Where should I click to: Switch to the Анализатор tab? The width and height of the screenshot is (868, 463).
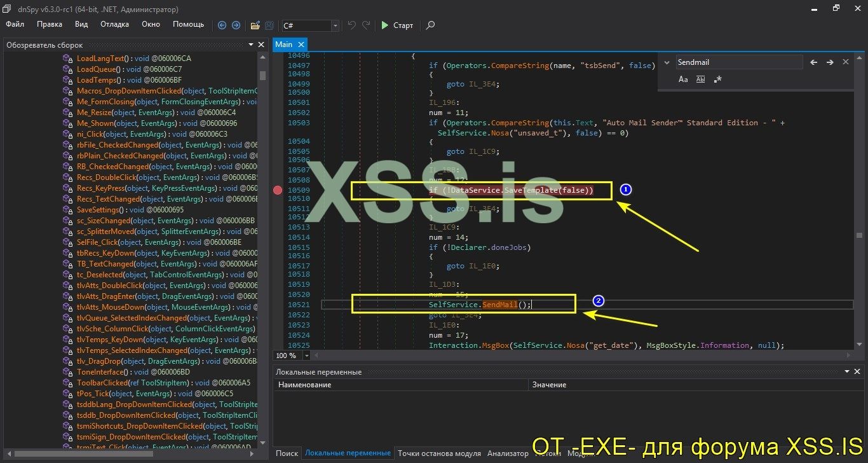pyautogui.click(x=508, y=453)
